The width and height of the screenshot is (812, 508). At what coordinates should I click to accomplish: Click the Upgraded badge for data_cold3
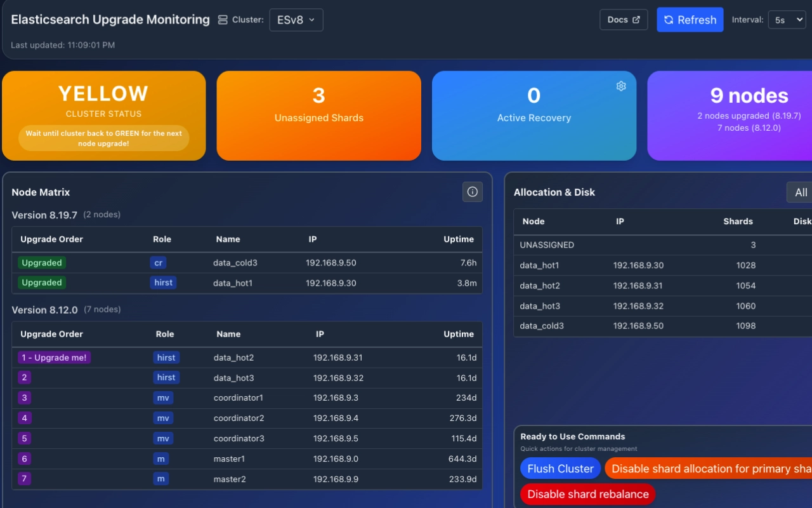coord(42,262)
